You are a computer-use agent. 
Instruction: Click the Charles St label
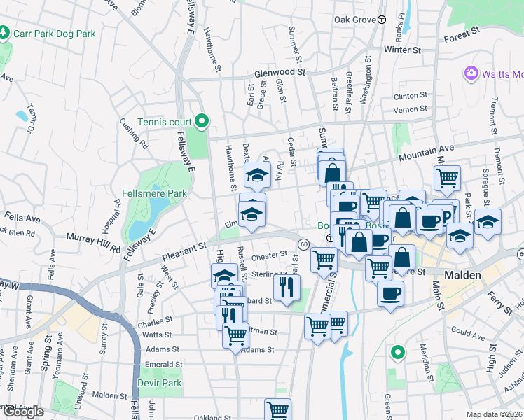click(x=155, y=322)
